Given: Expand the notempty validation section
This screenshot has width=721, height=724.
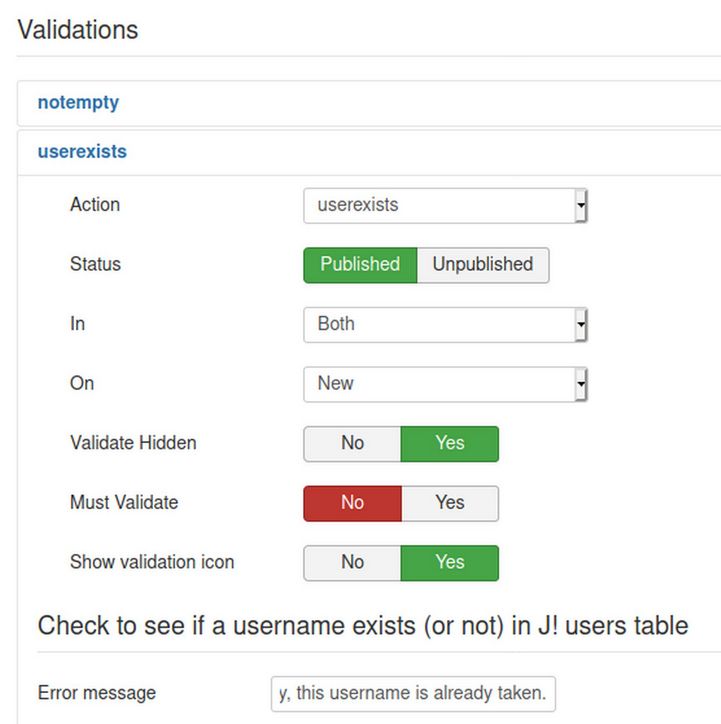Looking at the screenshot, I should tap(78, 102).
